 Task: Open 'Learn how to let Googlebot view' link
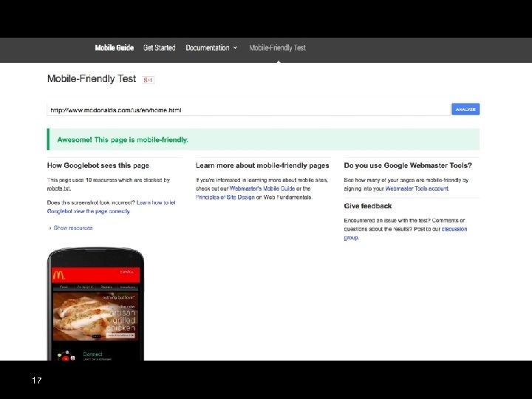point(112,207)
